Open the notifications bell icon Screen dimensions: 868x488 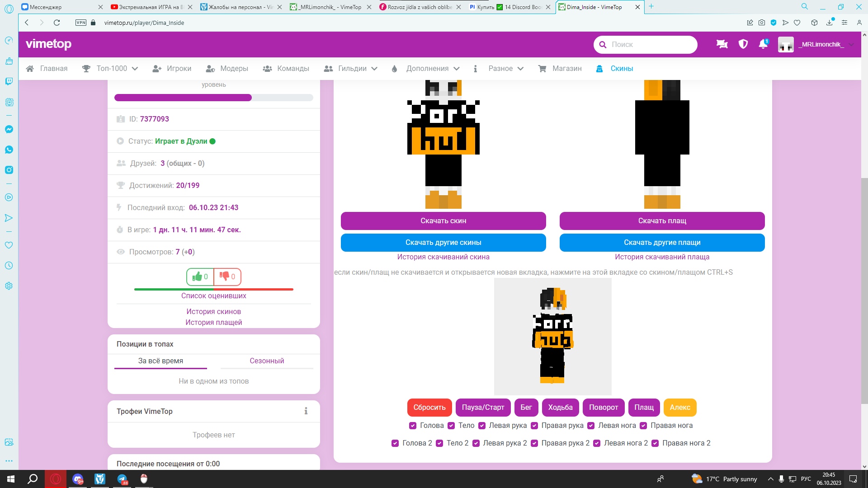[x=763, y=44]
